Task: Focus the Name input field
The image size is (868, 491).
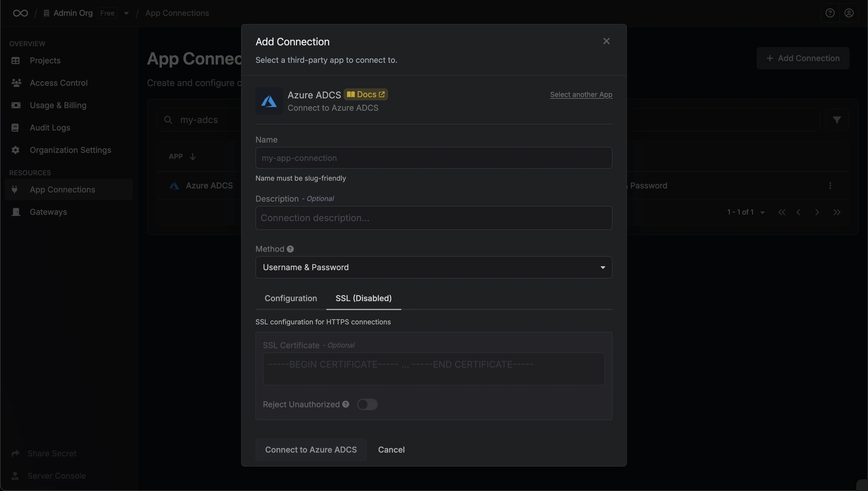Action: point(434,158)
